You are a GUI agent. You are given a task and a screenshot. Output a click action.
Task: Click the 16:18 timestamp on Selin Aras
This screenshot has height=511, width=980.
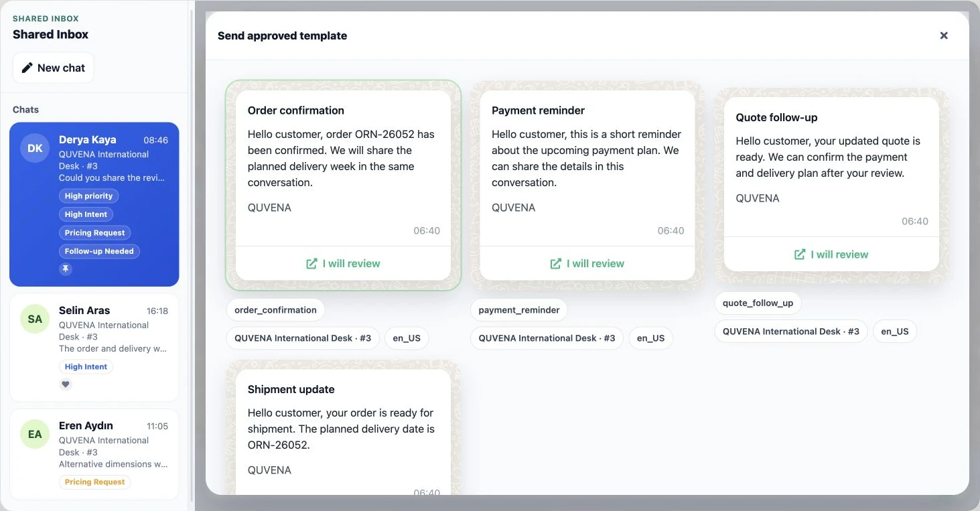tap(157, 311)
